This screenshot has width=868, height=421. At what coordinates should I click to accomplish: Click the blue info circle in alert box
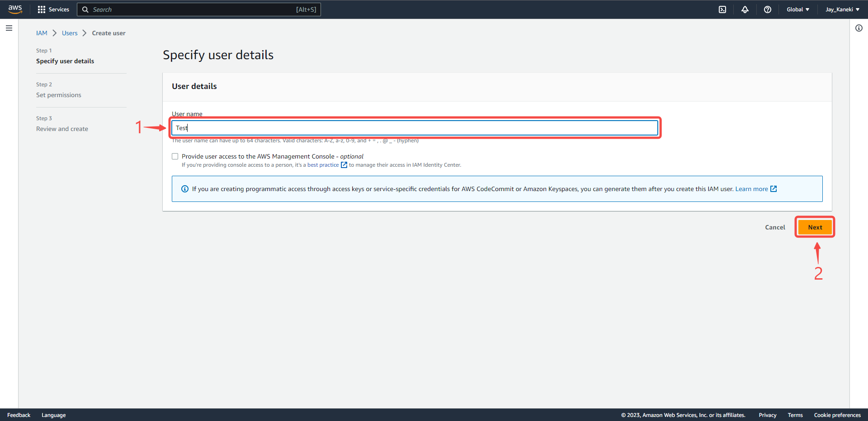[185, 189]
